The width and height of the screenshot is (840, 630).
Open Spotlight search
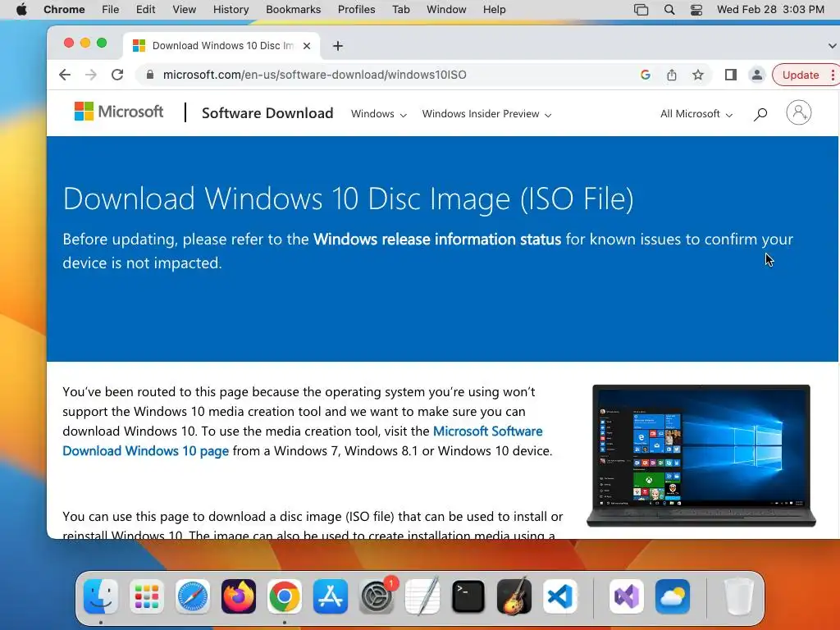click(669, 10)
